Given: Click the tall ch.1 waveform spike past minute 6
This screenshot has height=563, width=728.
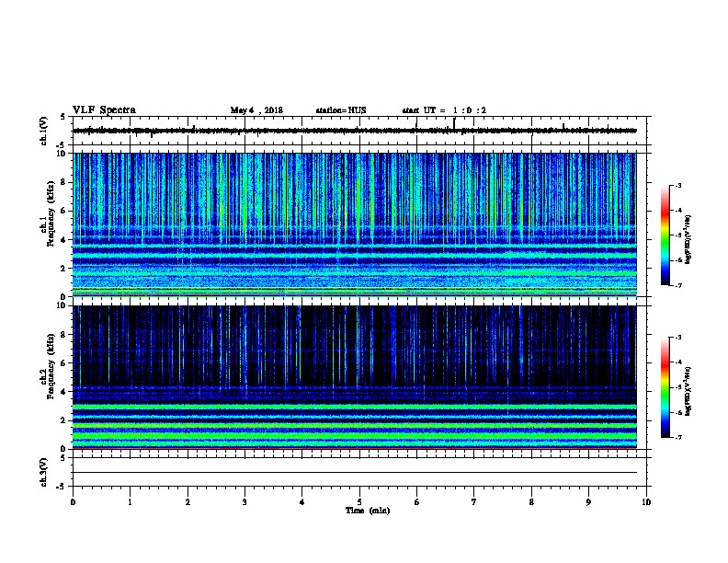Looking at the screenshot, I should tap(454, 123).
